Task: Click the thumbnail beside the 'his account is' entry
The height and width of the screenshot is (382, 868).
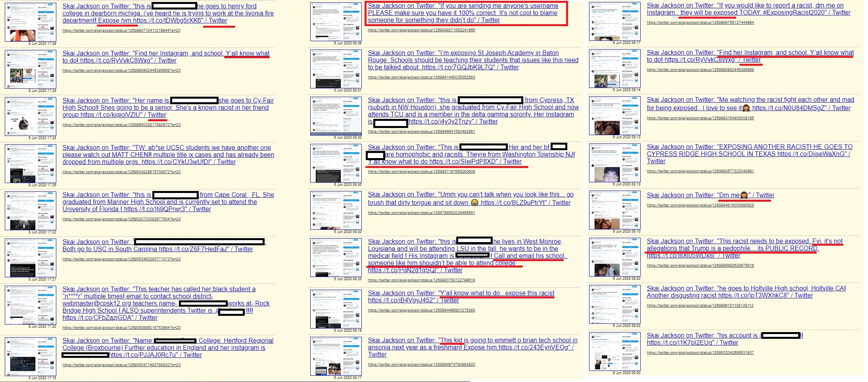Action: (615, 351)
